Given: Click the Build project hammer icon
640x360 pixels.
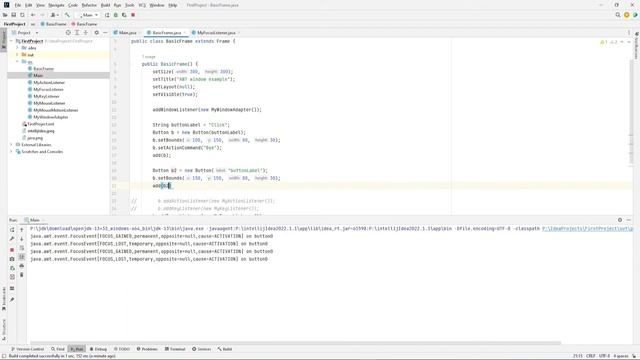Looking at the screenshot, I should 67,15.
